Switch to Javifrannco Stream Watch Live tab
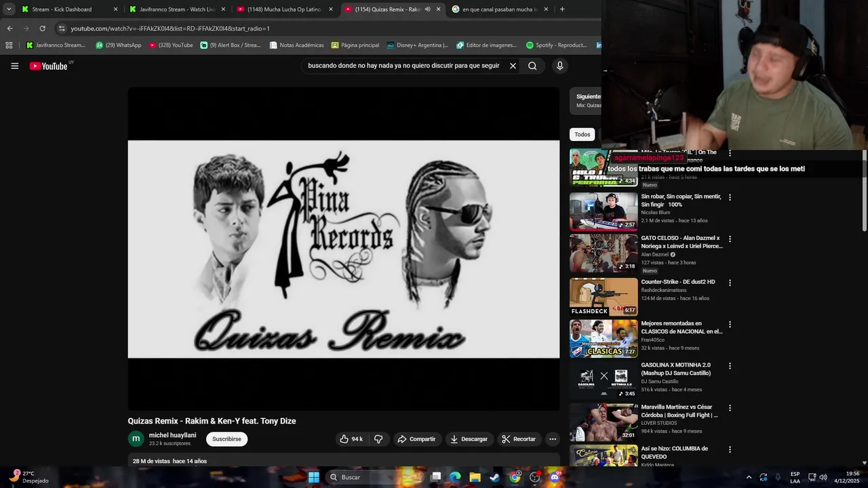 point(176,9)
